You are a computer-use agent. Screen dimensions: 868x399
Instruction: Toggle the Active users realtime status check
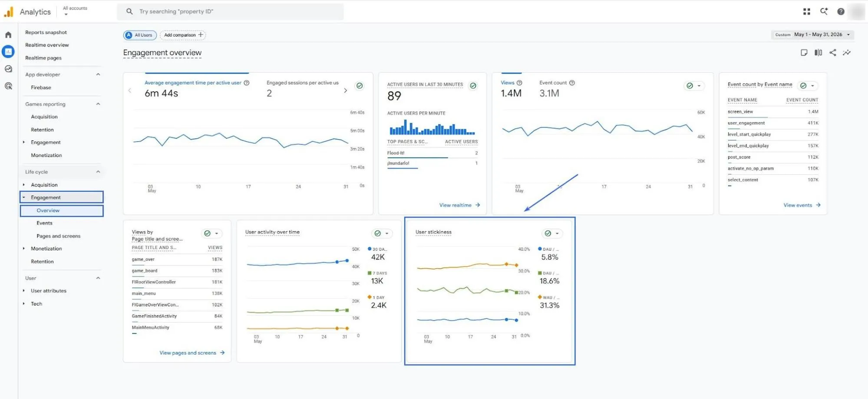(x=473, y=86)
